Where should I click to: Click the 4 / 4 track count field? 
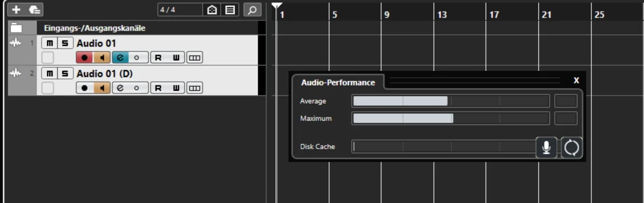[180, 10]
